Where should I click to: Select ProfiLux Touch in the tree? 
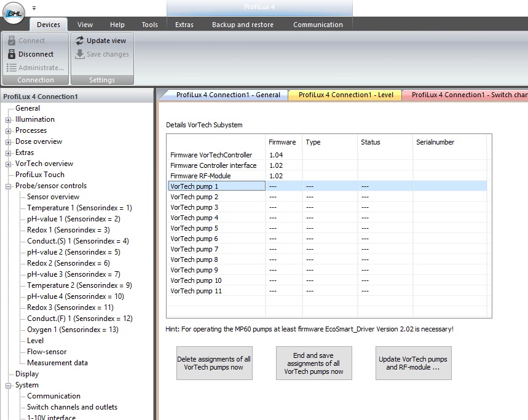tap(40, 175)
